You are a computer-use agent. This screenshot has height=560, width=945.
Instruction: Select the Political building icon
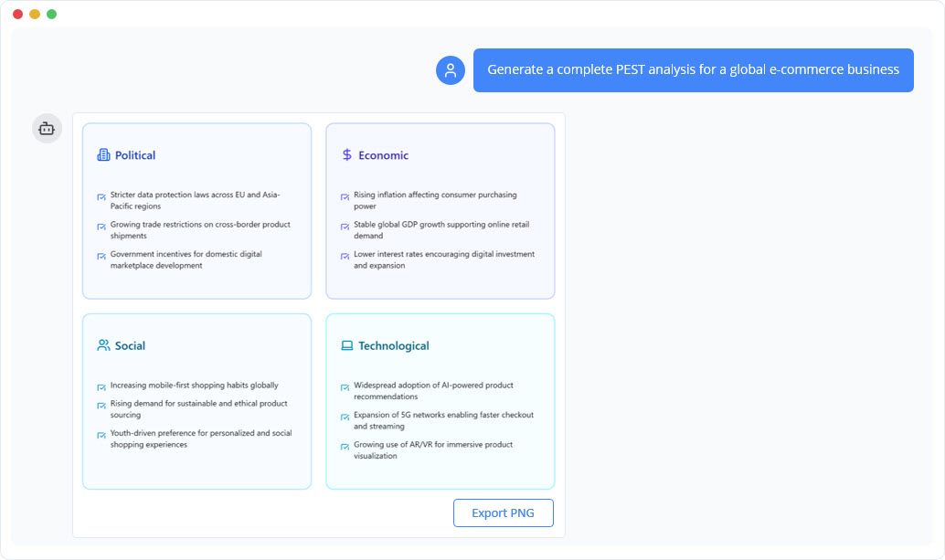click(x=105, y=155)
